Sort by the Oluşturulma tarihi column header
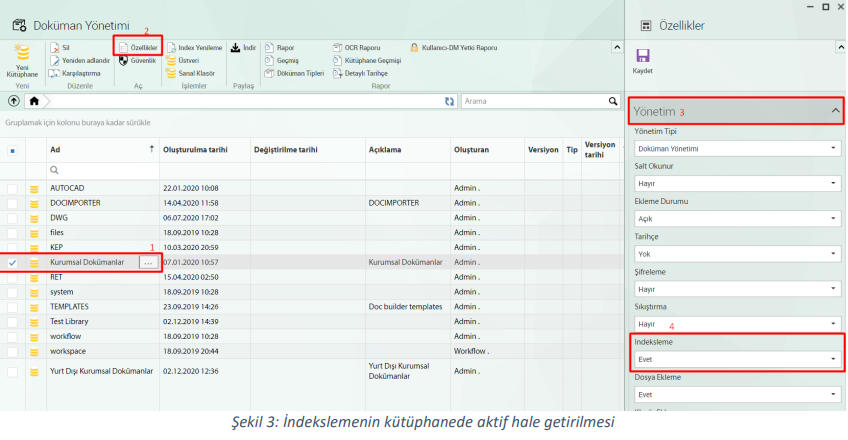 pyautogui.click(x=196, y=150)
